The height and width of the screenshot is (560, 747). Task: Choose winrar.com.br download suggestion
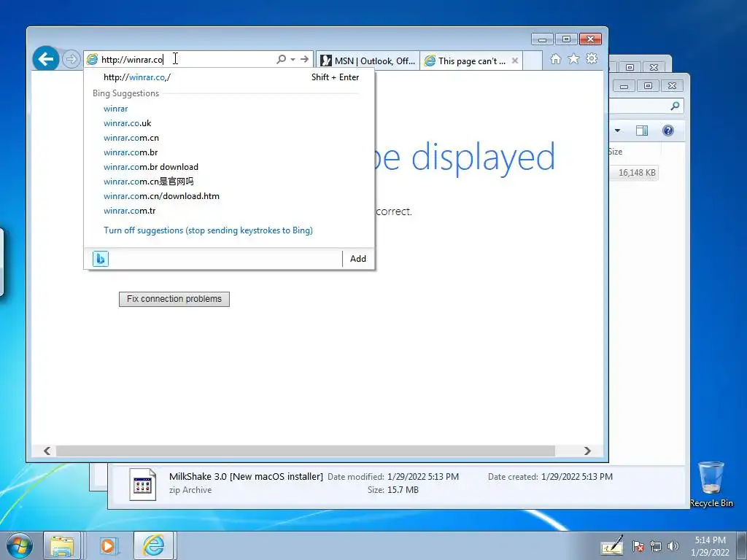150,167
